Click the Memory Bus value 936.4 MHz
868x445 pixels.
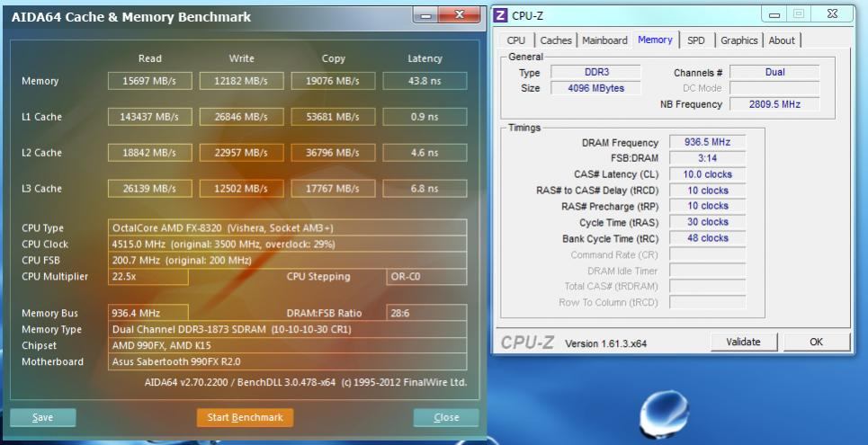(x=148, y=313)
